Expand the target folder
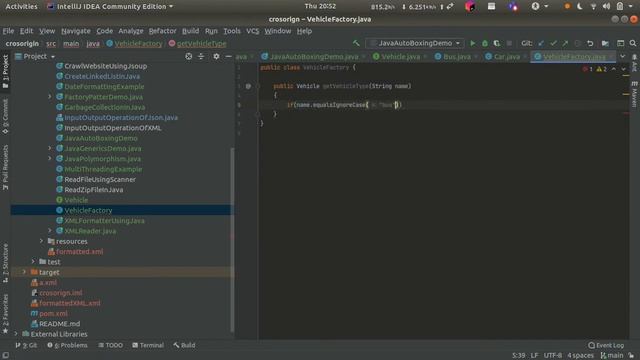This screenshot has height=360, width=640. (24, 272)
